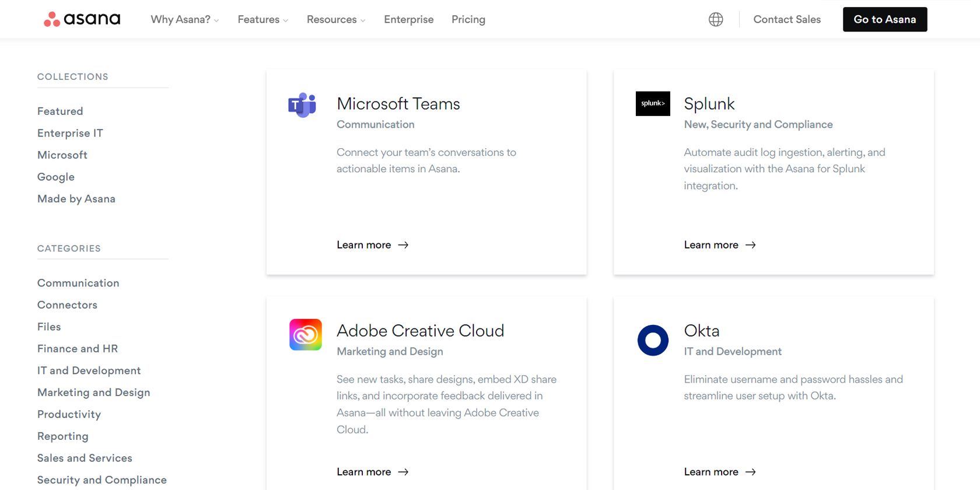Expand the Why Asana? dropdown menu

click(184, 19)
